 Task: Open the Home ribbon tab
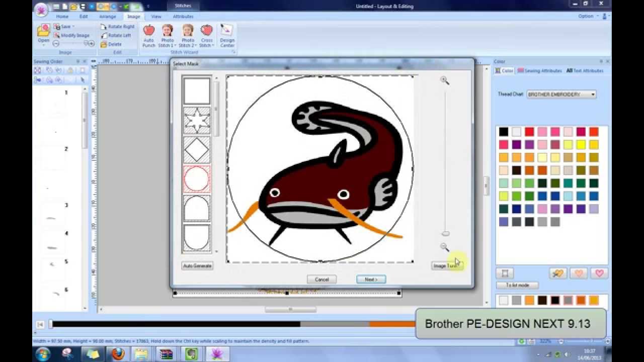tap(62, 17)
